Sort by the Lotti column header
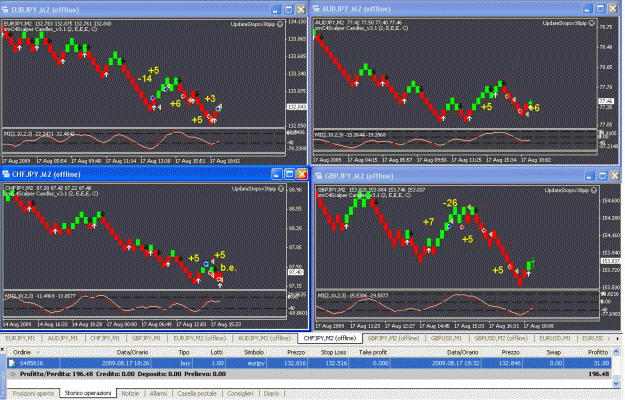Screen dimensions: 625x400 tap(209, 352)
